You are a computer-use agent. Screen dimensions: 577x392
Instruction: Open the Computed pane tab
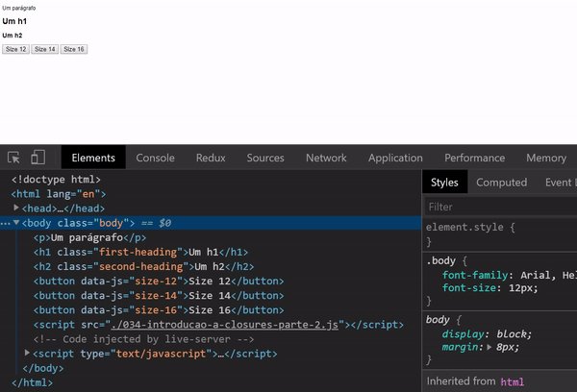pos(501,182)
